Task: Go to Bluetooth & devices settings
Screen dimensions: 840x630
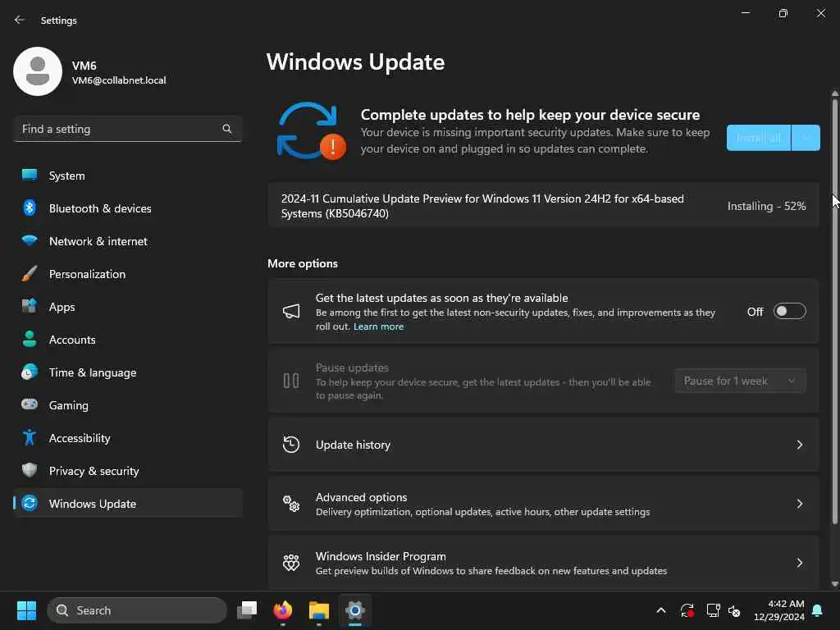Action: point(127,208)
